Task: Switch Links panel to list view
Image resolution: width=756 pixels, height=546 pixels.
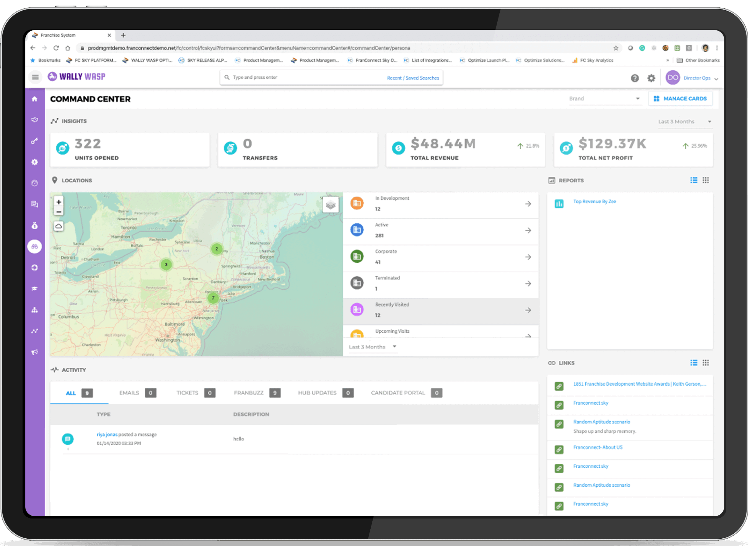Action: click(694, 363)
